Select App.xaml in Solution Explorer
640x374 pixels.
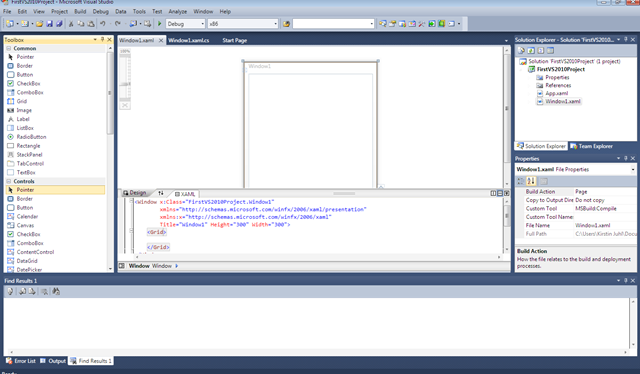(557, 94)
